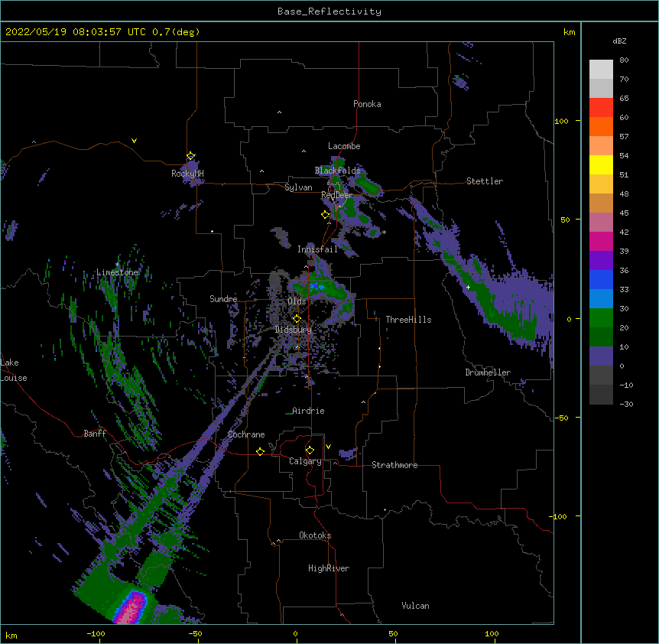The width and height of the screenshot is (659, 644).
Task: Click the km unit label at bottom left
Action: coord(11,636)
